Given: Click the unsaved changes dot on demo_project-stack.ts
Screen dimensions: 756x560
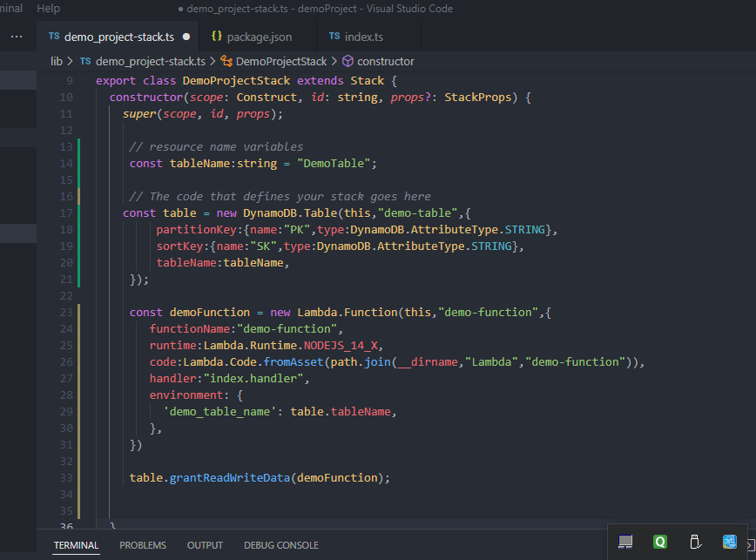Looking at the screenshot, I should click(186, 37).
